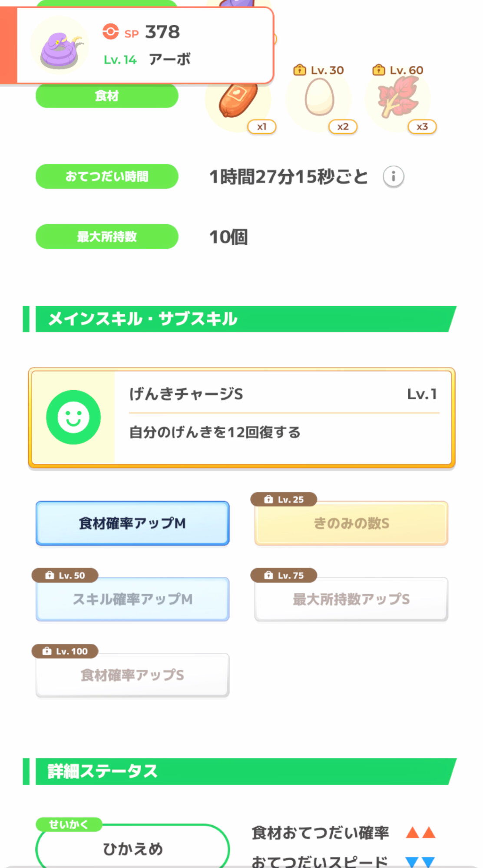Image resolution: width=483 pixels, height=868 pixels.
Task: Tap the red Poké Ball SP icon
Action: (x=110, y=32)
